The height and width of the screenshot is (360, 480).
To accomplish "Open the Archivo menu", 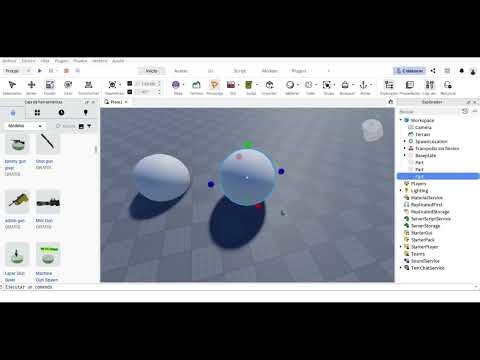I will [x=9, y=61].
